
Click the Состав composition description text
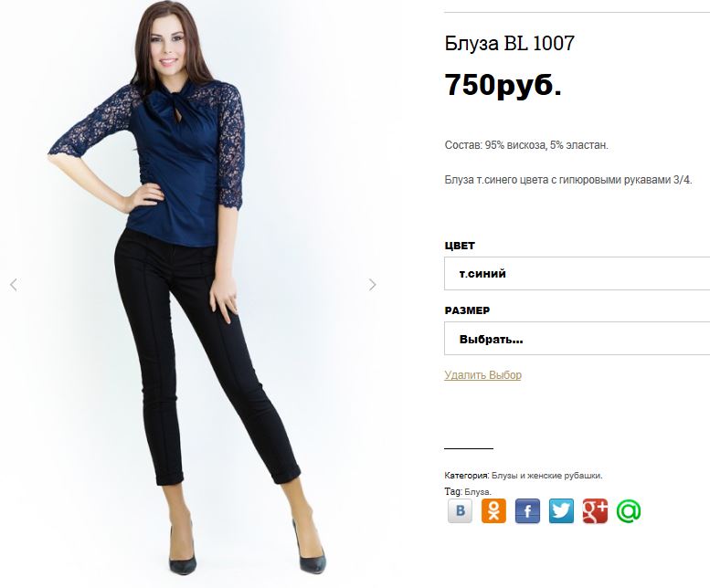tap(526, 145)
